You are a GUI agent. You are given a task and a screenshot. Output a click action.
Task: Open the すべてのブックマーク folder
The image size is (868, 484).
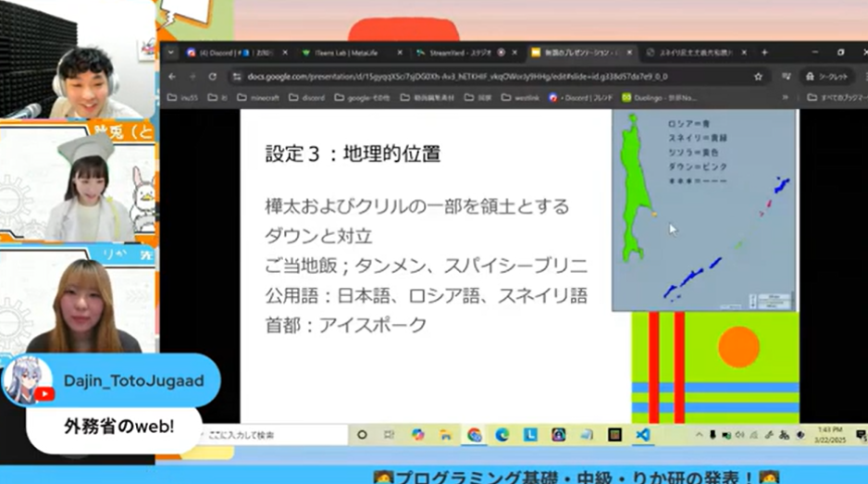(x=837, y=98)
